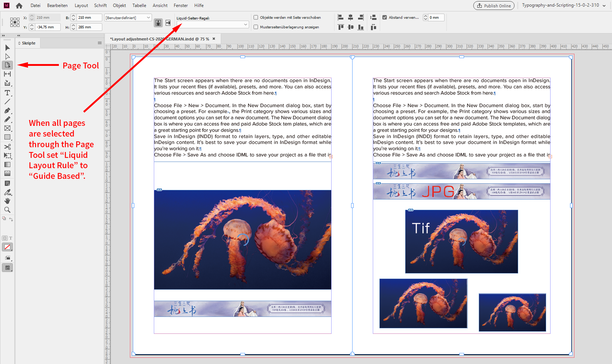Switch to the Type tool

coord(7,93)
